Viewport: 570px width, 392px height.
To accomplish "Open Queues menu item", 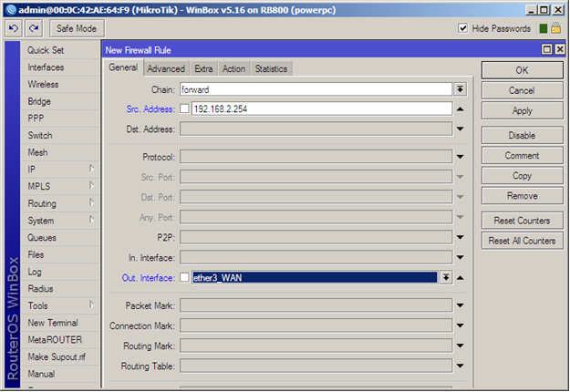I will point(60,238).
